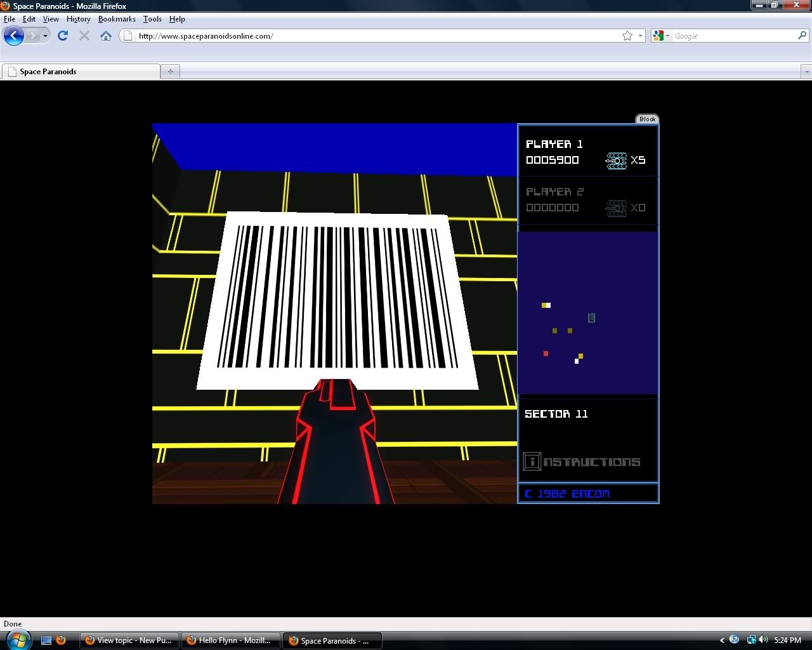812x650 pixels.
Task: Open the View menu
Action: point(51,19)
